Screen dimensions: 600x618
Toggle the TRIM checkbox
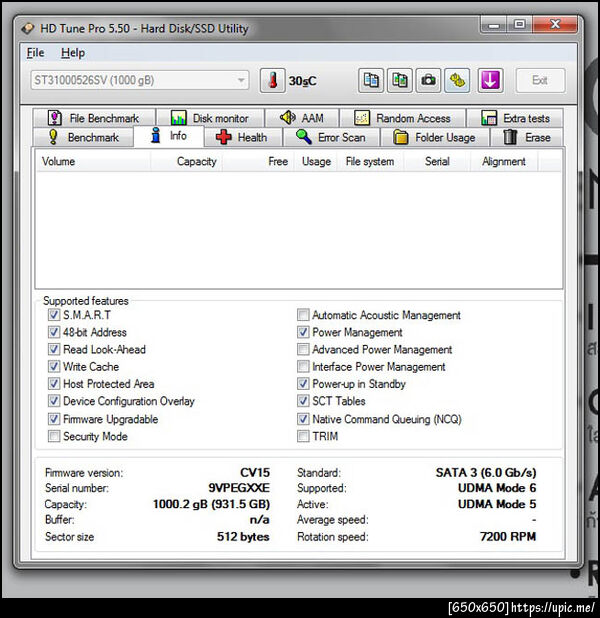click(303, 436)
